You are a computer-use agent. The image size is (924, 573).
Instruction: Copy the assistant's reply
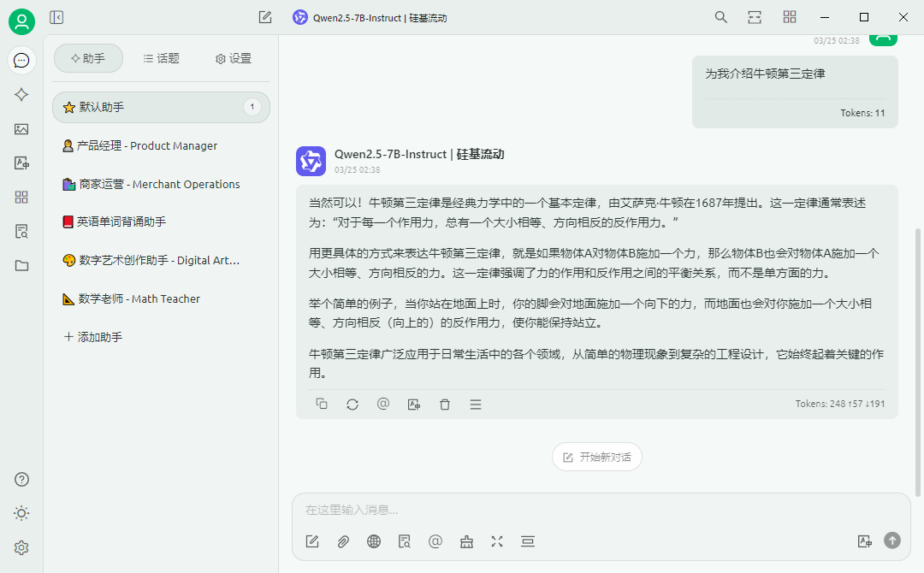[x=322, y=404]
